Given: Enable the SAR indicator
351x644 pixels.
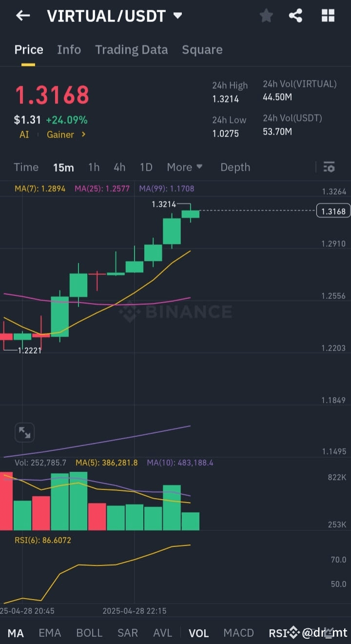Looking at the screenshot, I should pos(128,632).
